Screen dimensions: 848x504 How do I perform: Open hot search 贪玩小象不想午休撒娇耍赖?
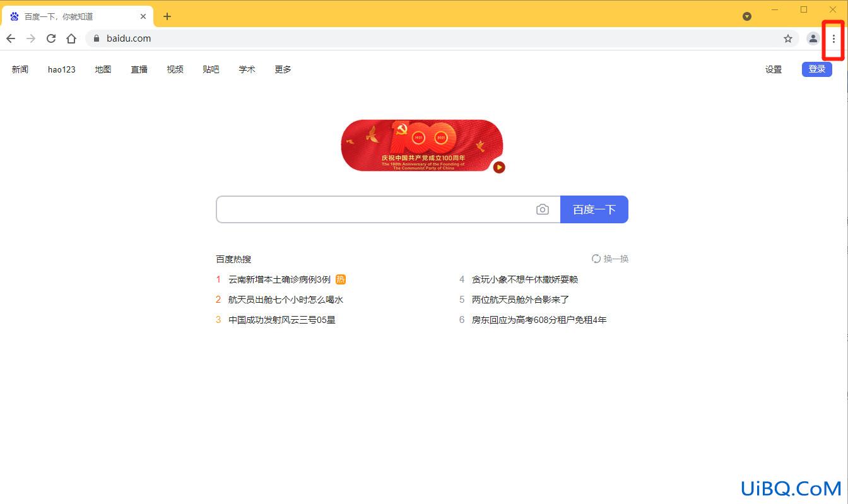point(525,279)
